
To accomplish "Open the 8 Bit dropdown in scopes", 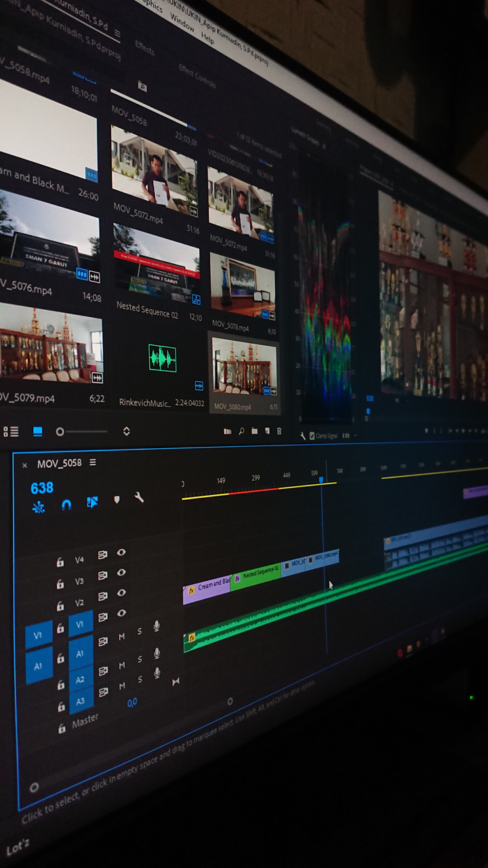I will pyautogui.click(x=346, y=435).
